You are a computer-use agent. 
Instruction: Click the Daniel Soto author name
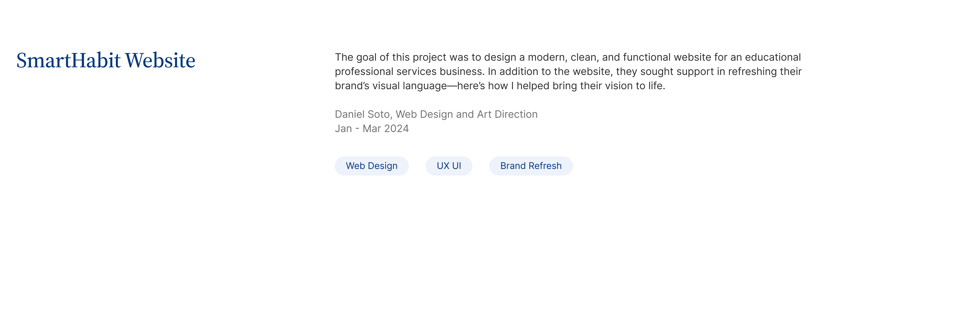click(x=363, y=114)
